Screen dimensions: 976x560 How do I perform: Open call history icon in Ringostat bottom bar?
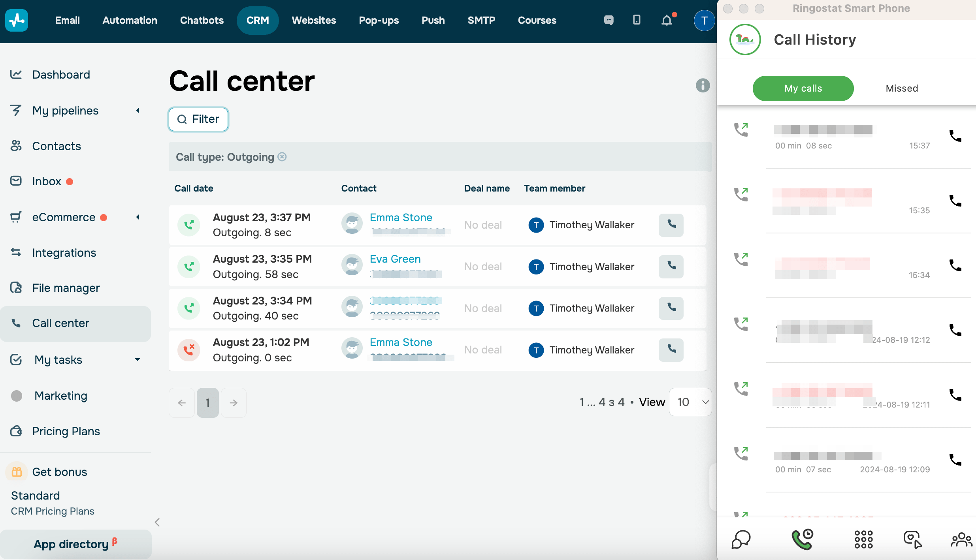pyautogui.click(x=802, y=539)
